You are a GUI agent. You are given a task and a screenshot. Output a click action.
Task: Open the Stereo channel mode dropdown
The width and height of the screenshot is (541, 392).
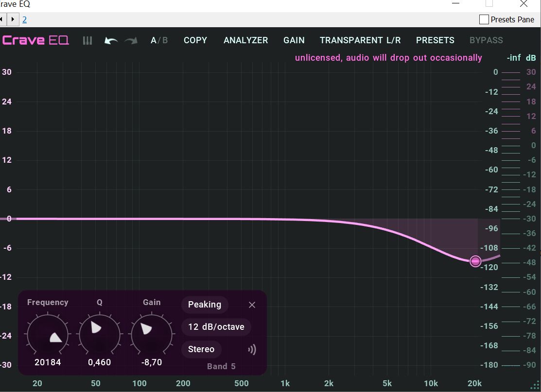[201, 349]
